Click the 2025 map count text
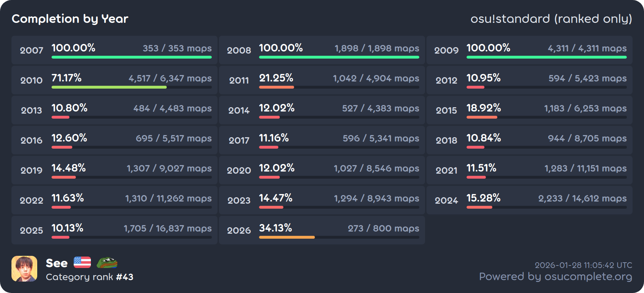644x293 pixels. click(x=167, y=228)
